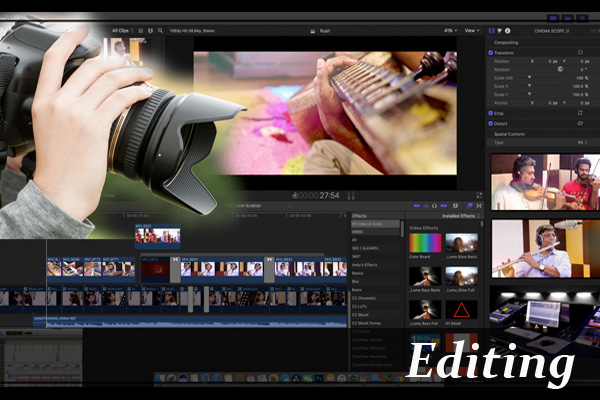Click the effects sidebar scrollbar
This screenshot has width=600, height=400.
pyautogui.click(x=402, y=229)
